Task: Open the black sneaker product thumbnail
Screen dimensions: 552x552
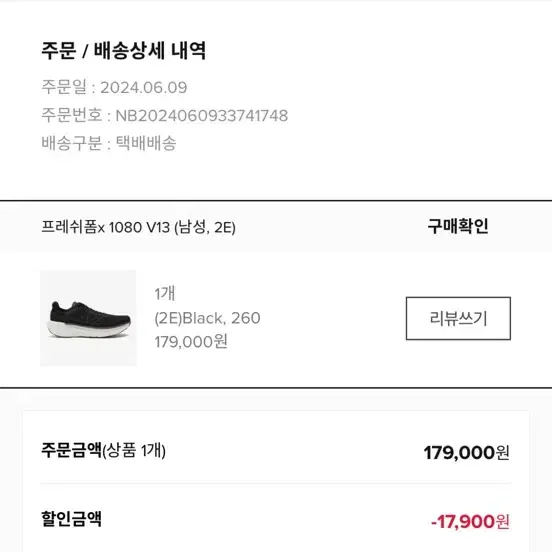Action: coord(88,318)
